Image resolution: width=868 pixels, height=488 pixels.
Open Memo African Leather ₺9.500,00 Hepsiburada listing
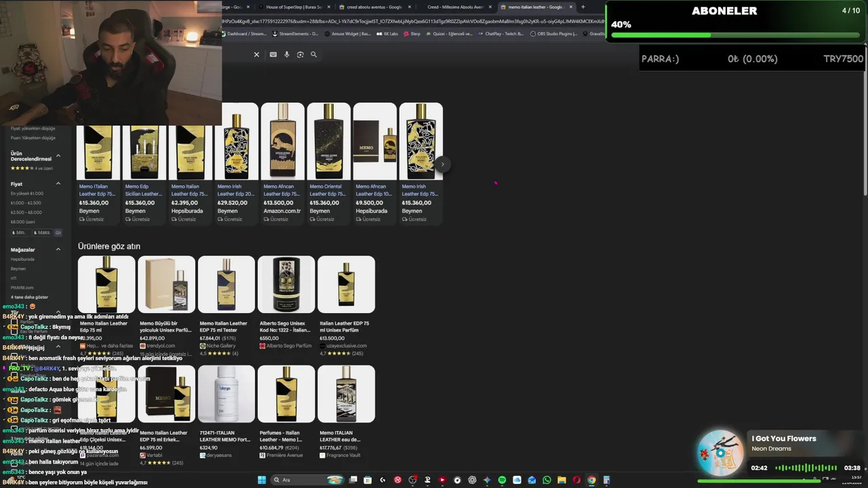coord(374,163)
